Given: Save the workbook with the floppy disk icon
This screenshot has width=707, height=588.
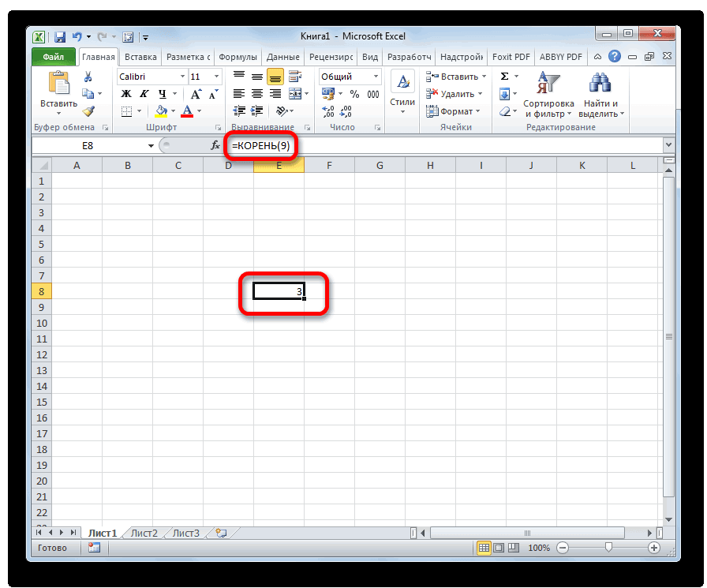Looking at the screenshot, I should pyautogui.click(x=59, y=36).
